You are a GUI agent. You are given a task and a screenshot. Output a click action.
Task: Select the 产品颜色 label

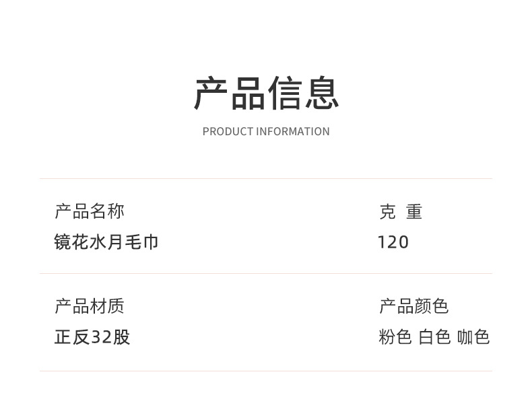click(x=414, y=307)
